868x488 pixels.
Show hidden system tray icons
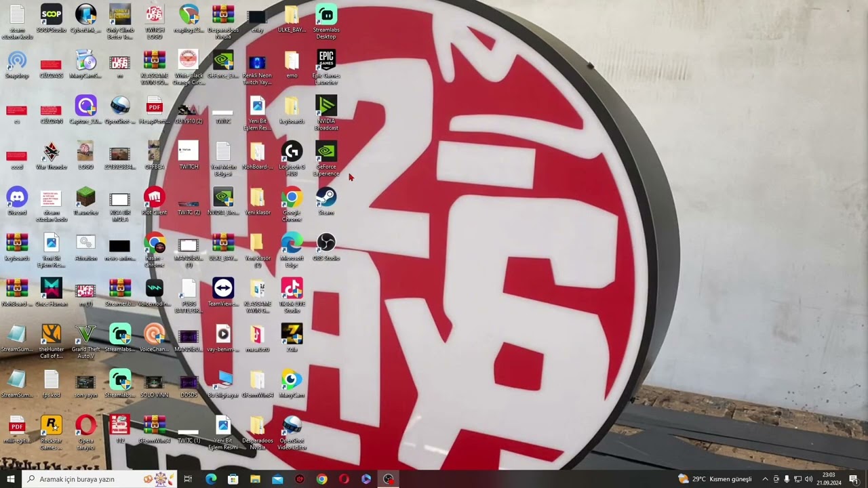pyautogui.click(x=766, y=479)
